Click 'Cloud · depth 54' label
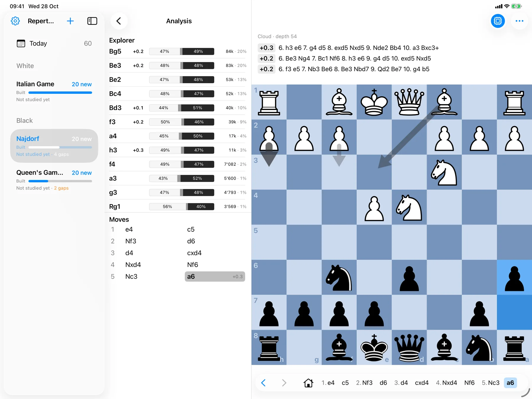The height and width of the screenshot is (399, 532). (277, 36)
